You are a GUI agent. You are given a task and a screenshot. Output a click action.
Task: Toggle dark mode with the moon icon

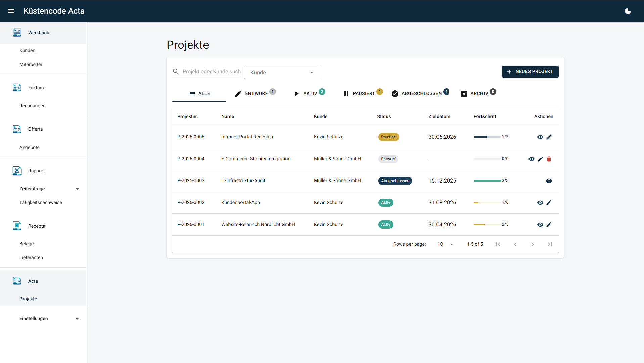coord(628,11)
